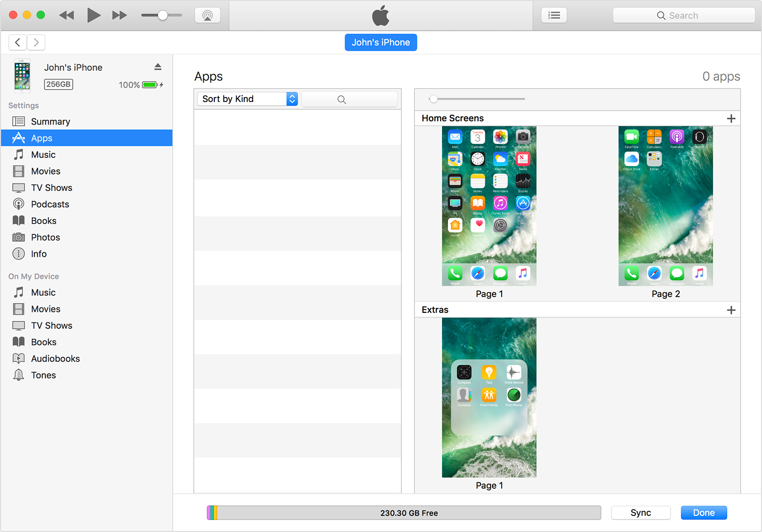Show Audiobooks on the device
The image size is (762, 532).
(x=86, y=359)
